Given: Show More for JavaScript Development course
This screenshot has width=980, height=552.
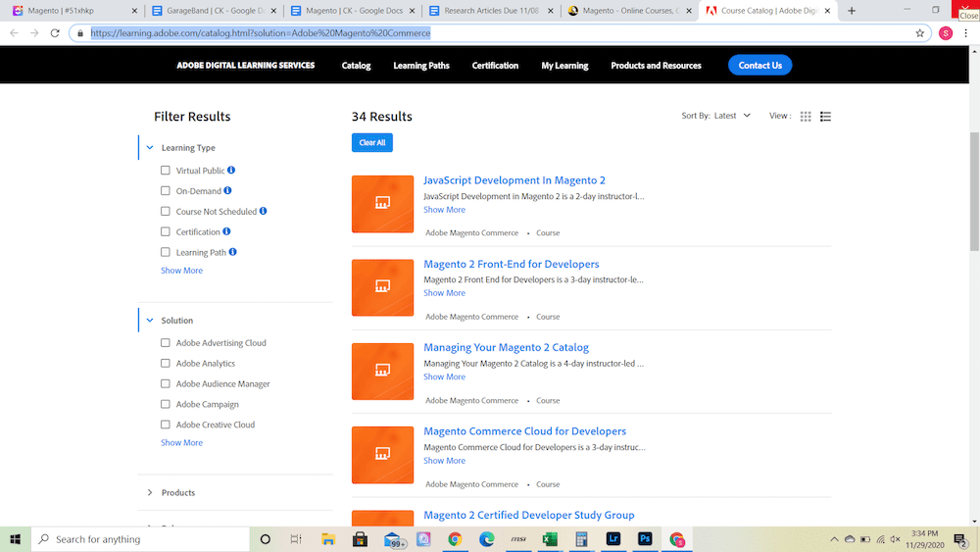Looking at the screenshot, I should [444, 210].
